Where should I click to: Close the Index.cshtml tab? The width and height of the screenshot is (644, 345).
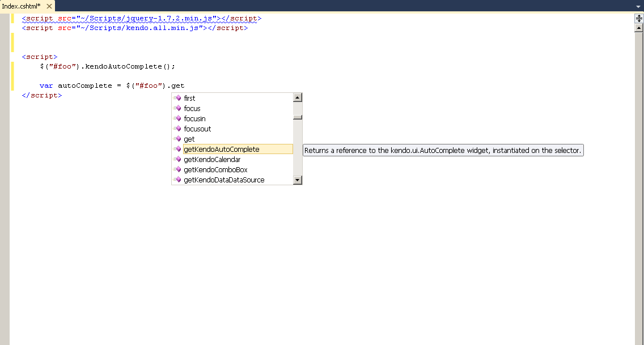[x=49, y=6]
